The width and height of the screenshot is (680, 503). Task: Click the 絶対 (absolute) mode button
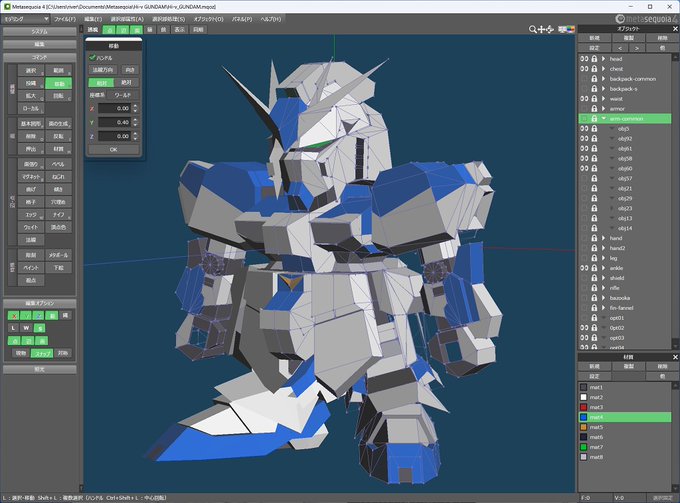(126, 82)
